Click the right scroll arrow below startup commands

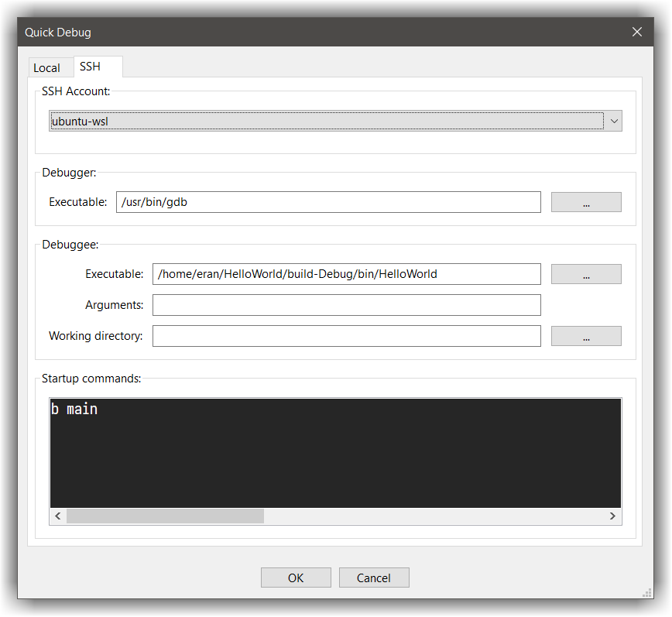[x=612, y=516]
